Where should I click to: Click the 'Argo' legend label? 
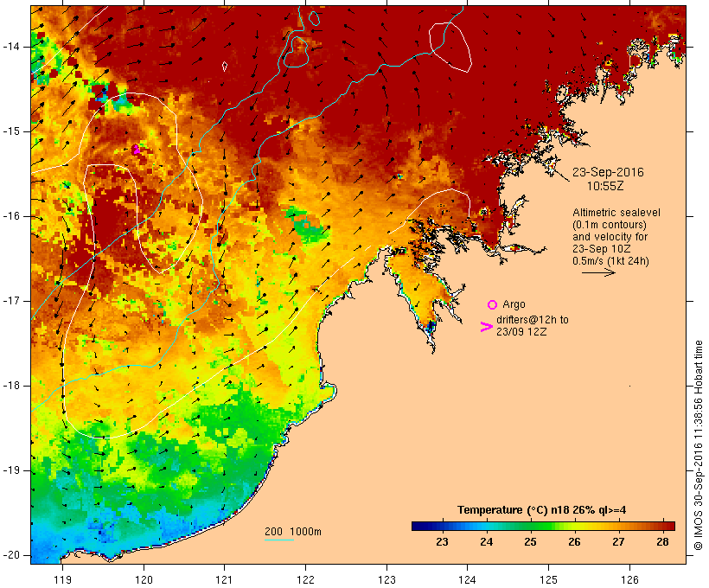coord(514,304)
